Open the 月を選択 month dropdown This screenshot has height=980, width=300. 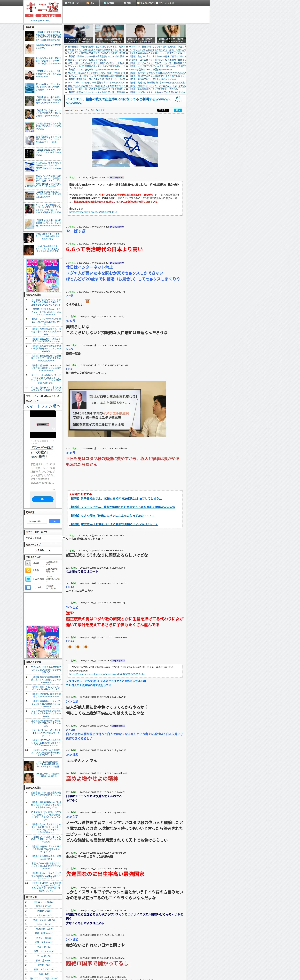pos(43,550)
